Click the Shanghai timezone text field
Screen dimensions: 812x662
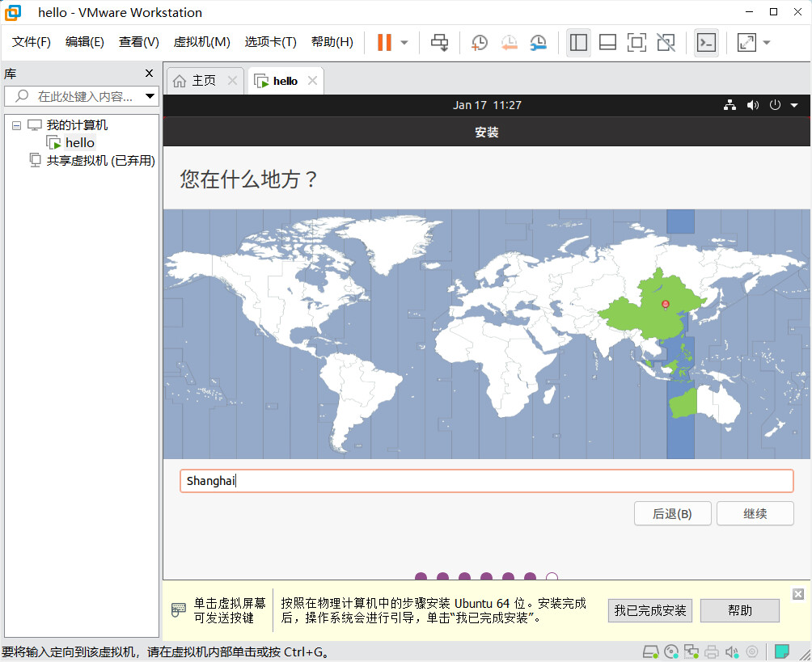(486, 481)
